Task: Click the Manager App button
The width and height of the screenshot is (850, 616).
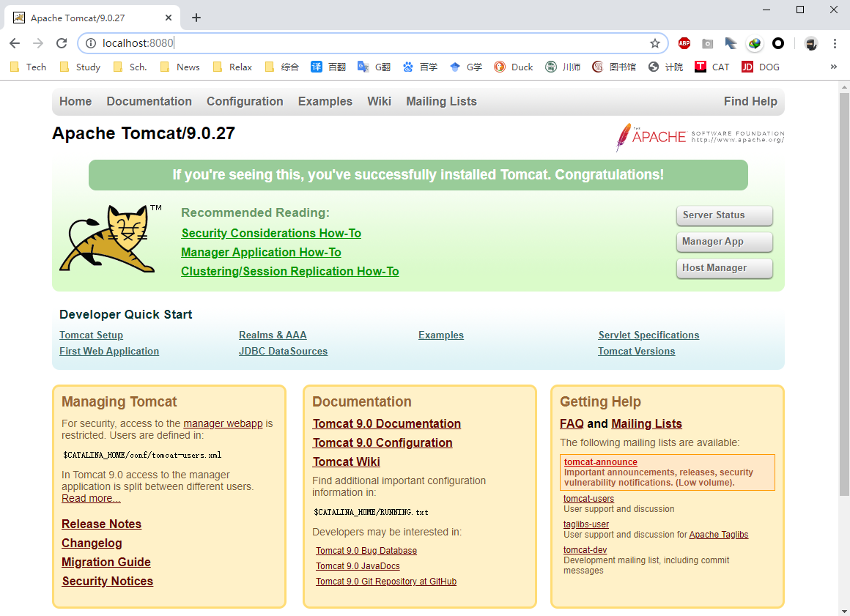Action: click(724, 242)
